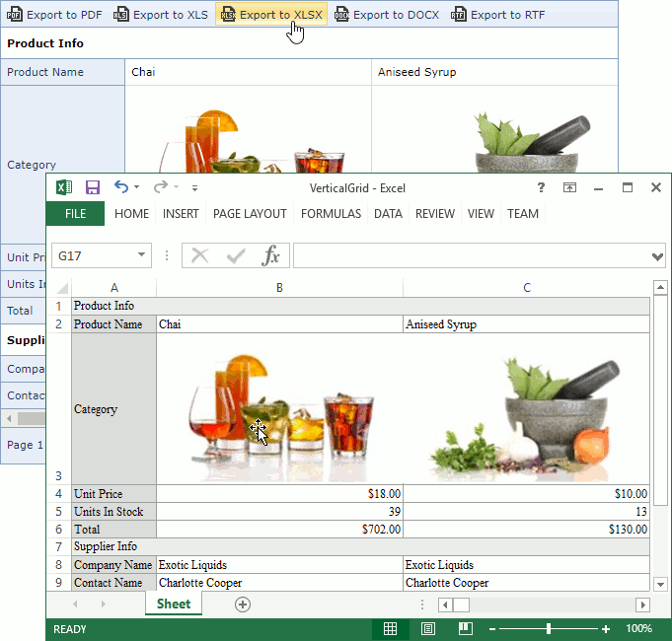Open Excel Help question mark
The height and width of the screenshot is (641, 672).
pyautogui.click(x=541, y=187)
